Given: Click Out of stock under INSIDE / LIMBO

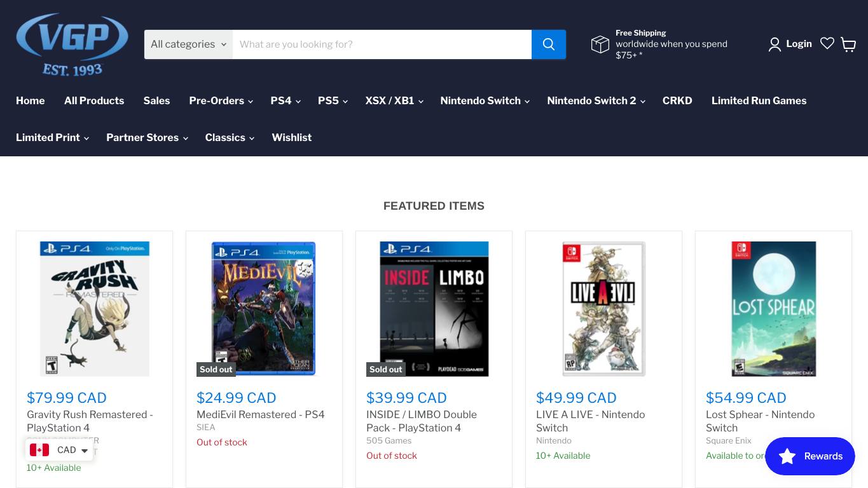Looking at the screenshot, I should pos(391,456).
